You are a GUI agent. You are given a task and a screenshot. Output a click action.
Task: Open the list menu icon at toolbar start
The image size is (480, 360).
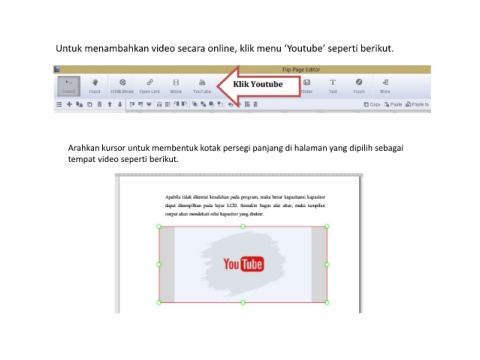click(x=59, y=104)
